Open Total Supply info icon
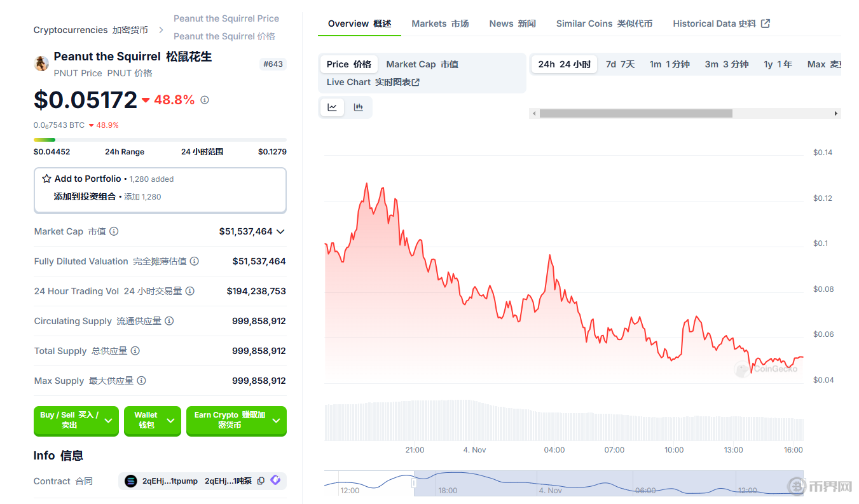Screen dimensions: 859x504 (x=135, y=351)
